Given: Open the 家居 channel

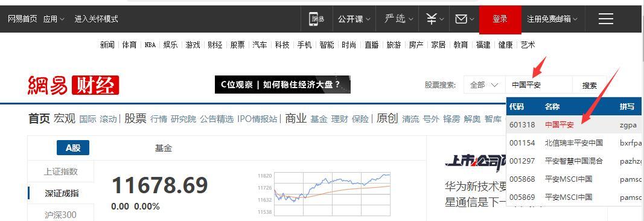Looking at the screenshot, I should pos(438,45).
